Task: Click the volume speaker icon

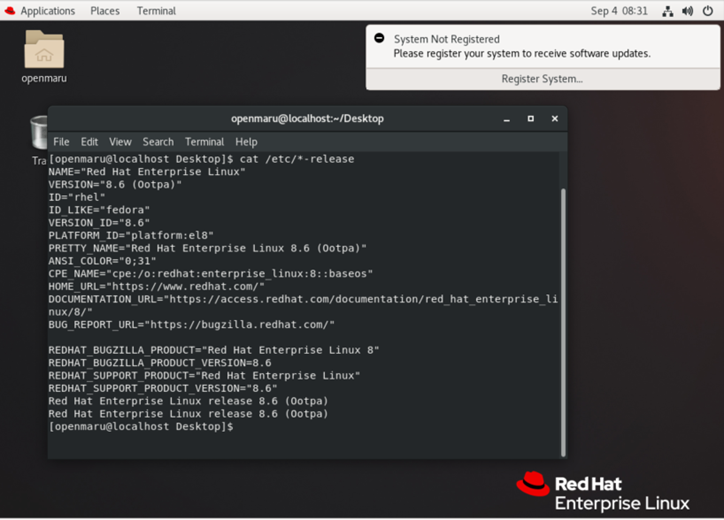Action: [688, 11]
